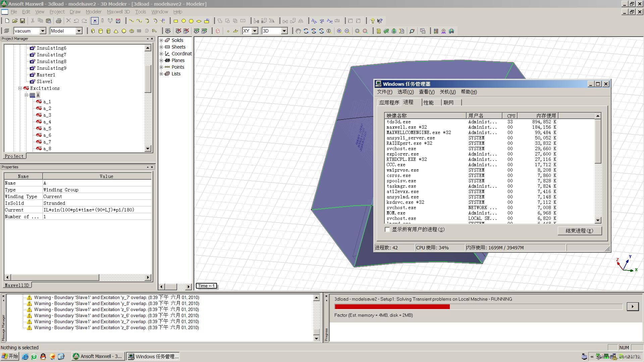Select the Draw regular polygon tool
Viewport: 644px width, 362px height.
click(191, 21)
